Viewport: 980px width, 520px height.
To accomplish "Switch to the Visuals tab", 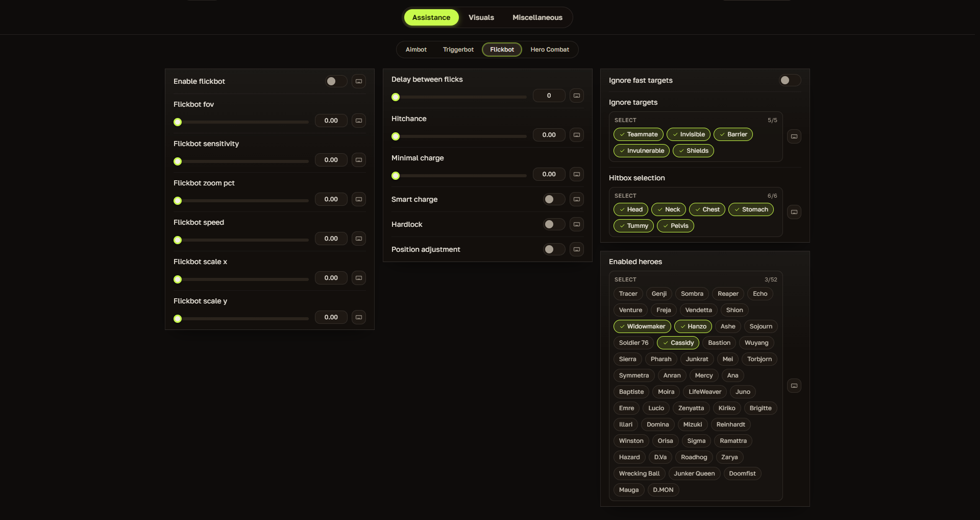I will pos(481,17).
